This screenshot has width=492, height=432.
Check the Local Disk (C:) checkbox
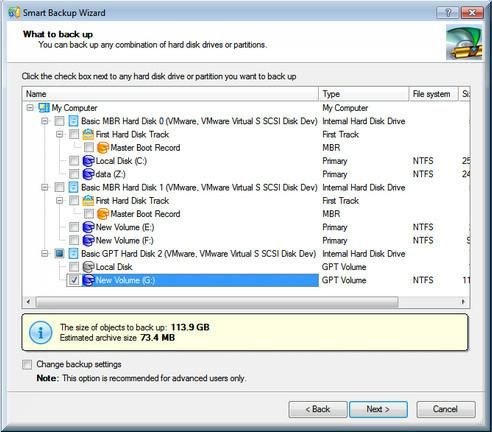pyautogui.click(x=74, y=161)
